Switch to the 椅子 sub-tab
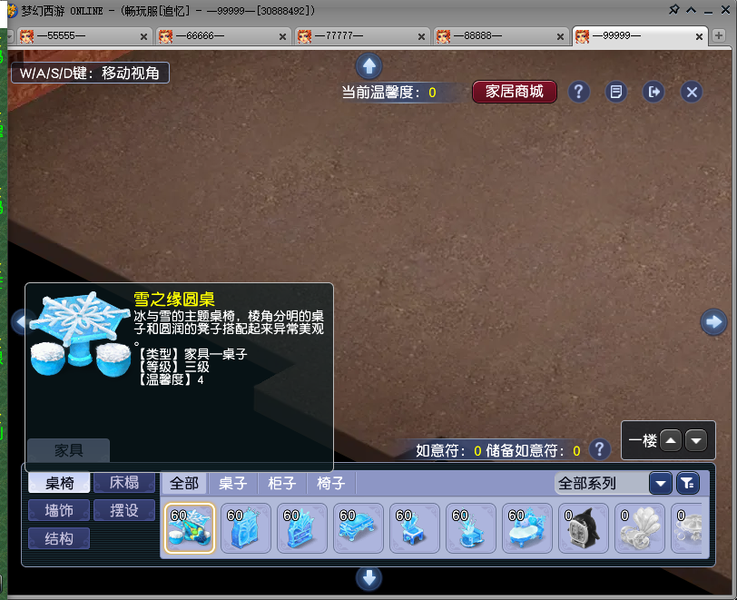737x600 pixels. tap(331, 483)
